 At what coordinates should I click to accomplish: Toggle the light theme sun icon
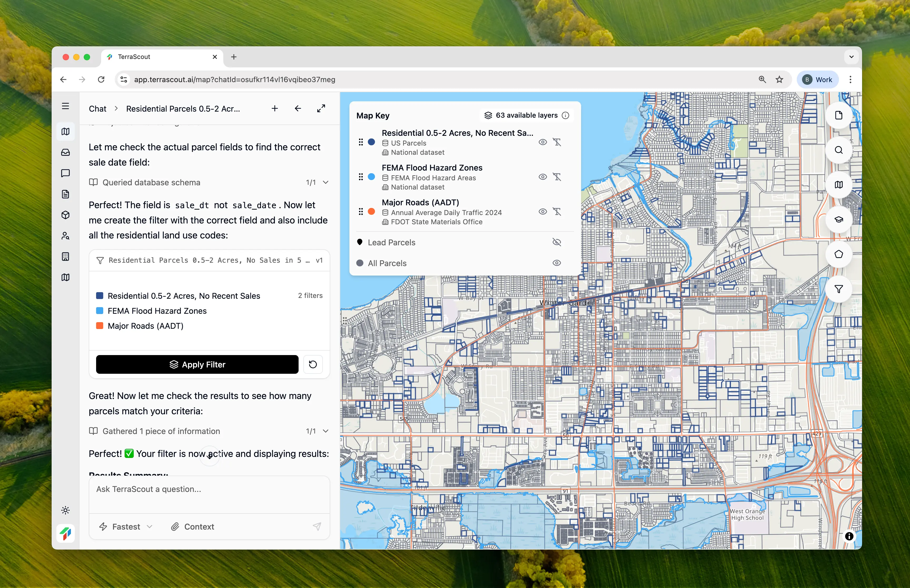click(x=65, y=510)
